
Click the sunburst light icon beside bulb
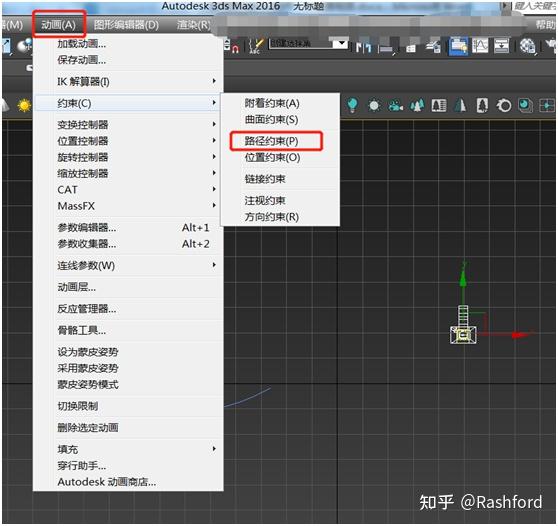tap(374, 106)
